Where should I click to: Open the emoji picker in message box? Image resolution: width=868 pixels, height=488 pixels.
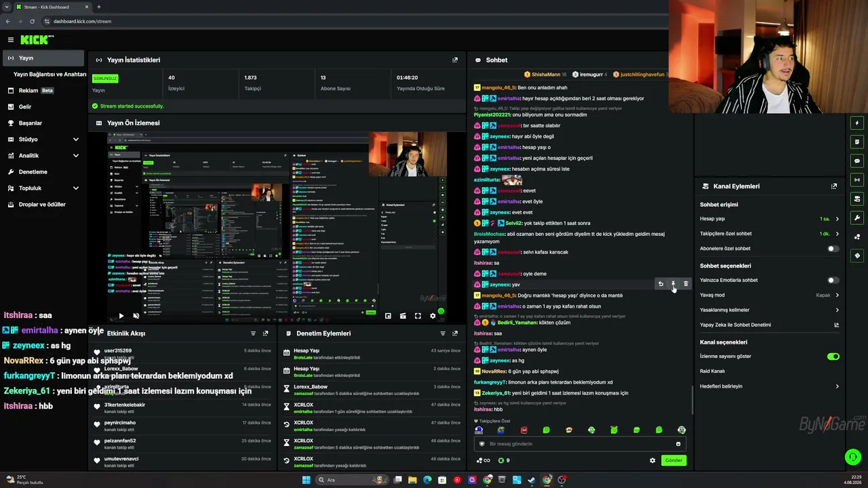click(678, 444)
